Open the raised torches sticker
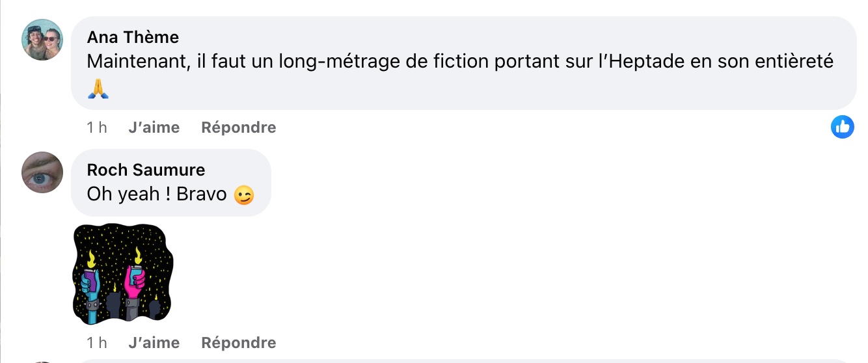The image size is (868, 363). [x=122, y=273]
